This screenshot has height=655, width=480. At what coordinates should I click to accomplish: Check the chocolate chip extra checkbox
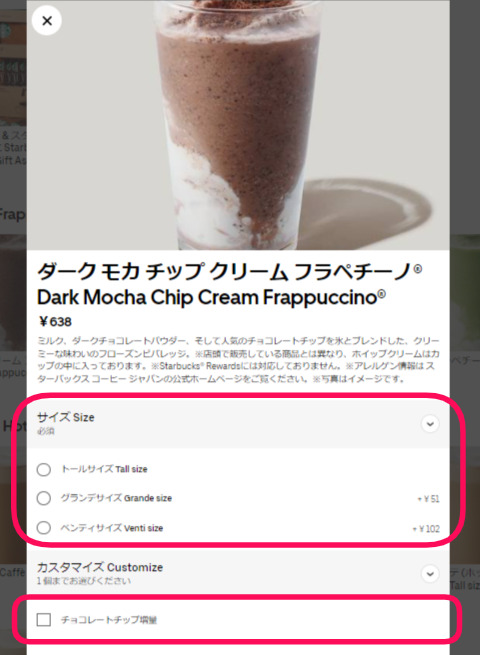43,619
